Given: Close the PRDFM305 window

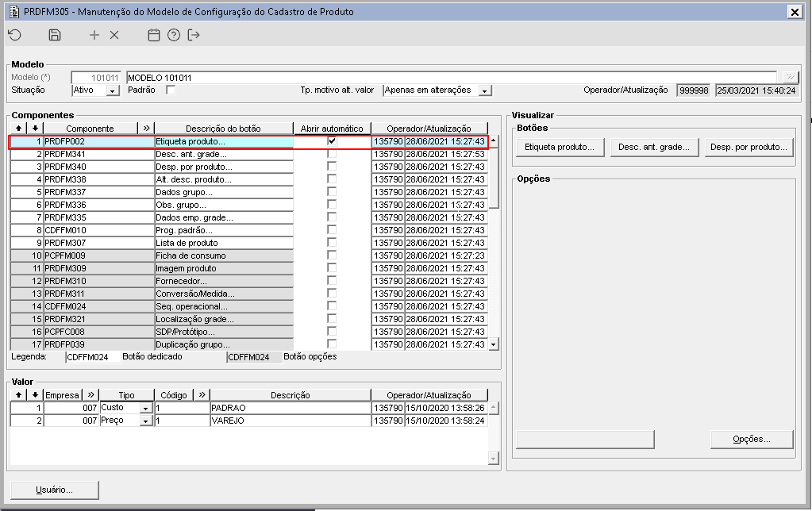Looking at the screenshot, I should (795, 12).
